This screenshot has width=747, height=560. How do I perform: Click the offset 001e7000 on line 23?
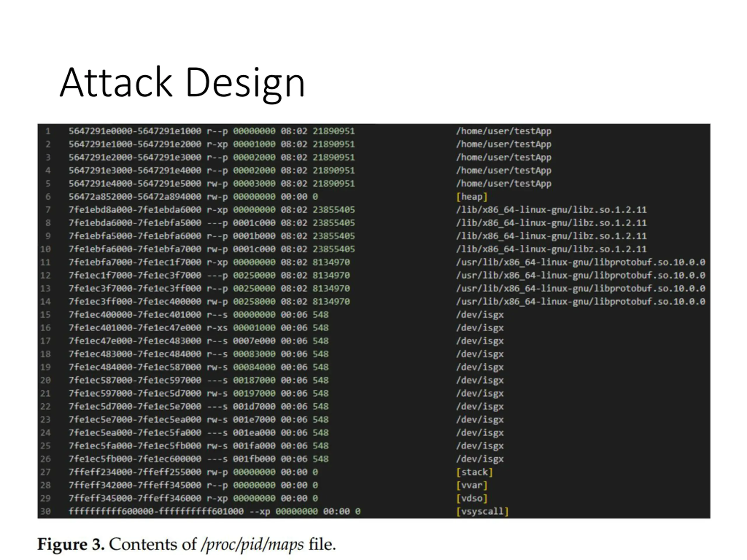tap(254, 420)
